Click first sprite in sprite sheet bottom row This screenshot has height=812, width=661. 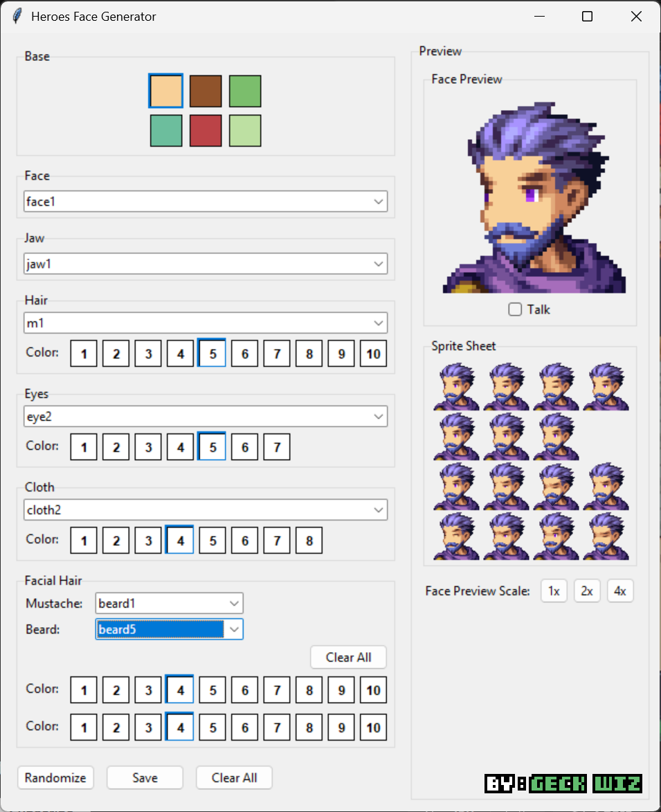pos(457,536)
